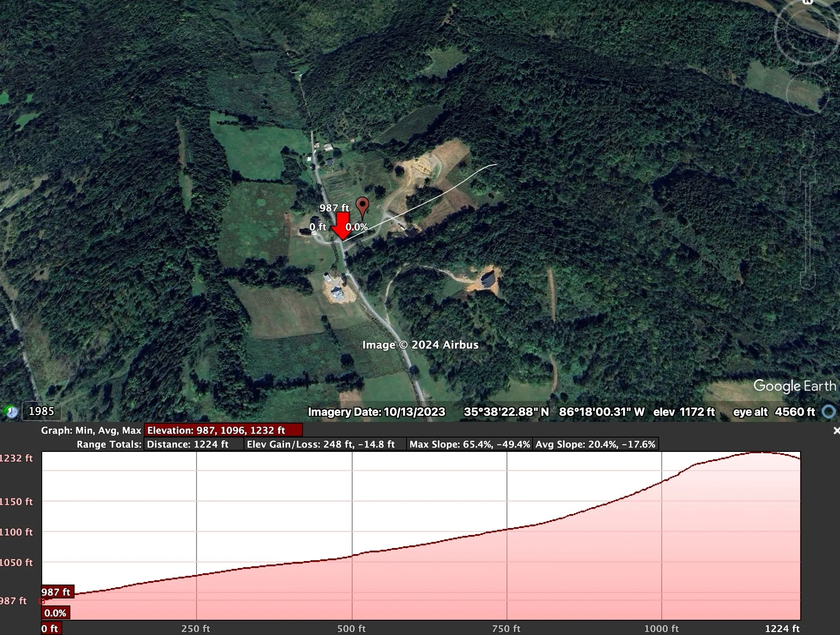This screenshot has height=635, width=840.
Task: Click the latitude 35°38'22.88" N readout
Action: 506,412
